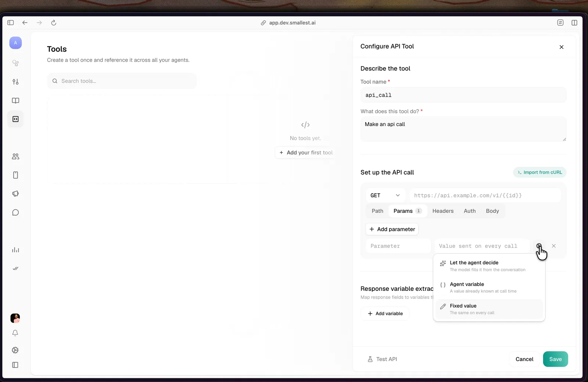
Task: Go back with the left arrow
Action: tap(25, 22)
